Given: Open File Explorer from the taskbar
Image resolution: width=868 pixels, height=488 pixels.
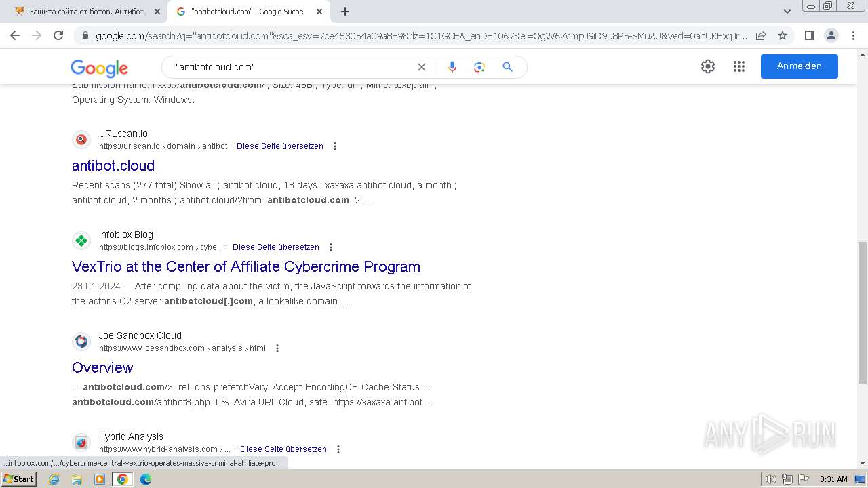Looking at the screenshot, I should (77, 479).
